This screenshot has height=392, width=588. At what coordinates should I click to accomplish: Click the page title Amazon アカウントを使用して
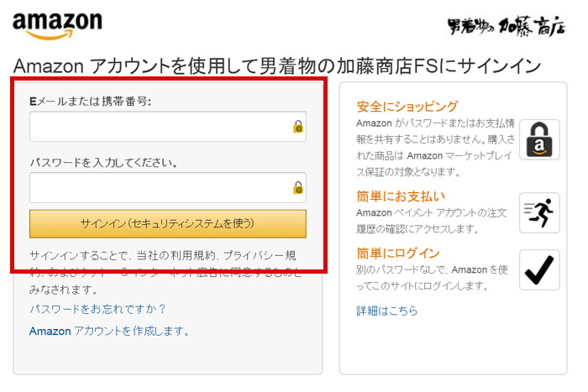276,66
